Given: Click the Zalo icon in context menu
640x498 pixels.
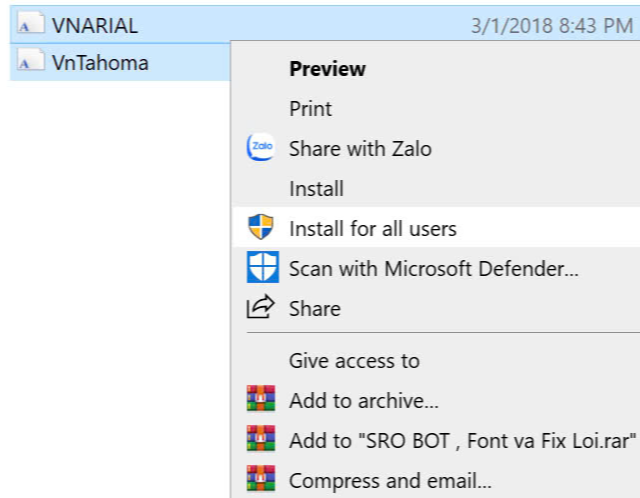Looking at the screenshot, I should click(260, 147).
